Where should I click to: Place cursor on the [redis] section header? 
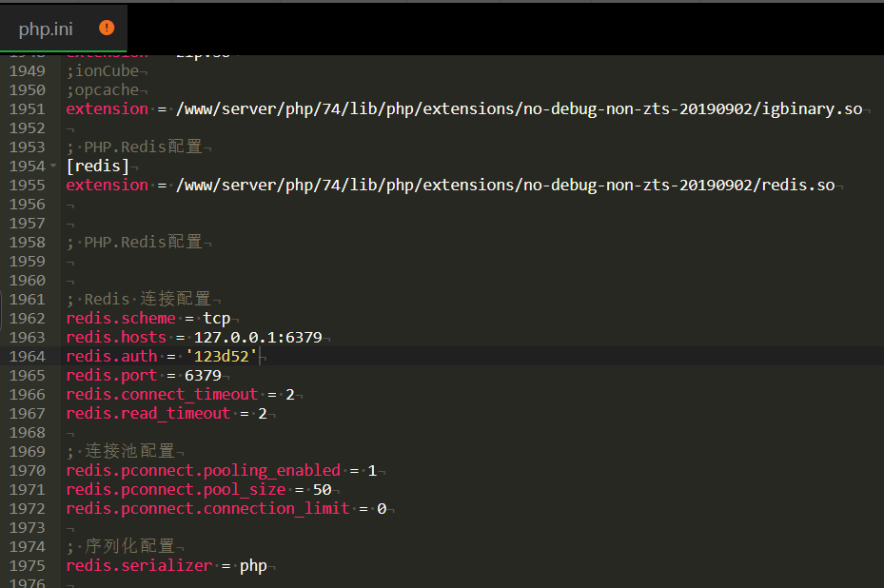[97, 166]
